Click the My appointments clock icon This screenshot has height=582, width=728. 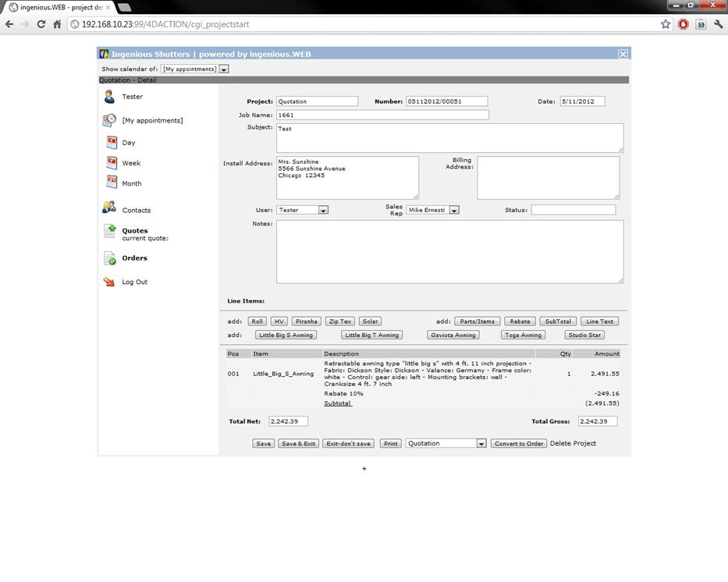pos(110,120)
